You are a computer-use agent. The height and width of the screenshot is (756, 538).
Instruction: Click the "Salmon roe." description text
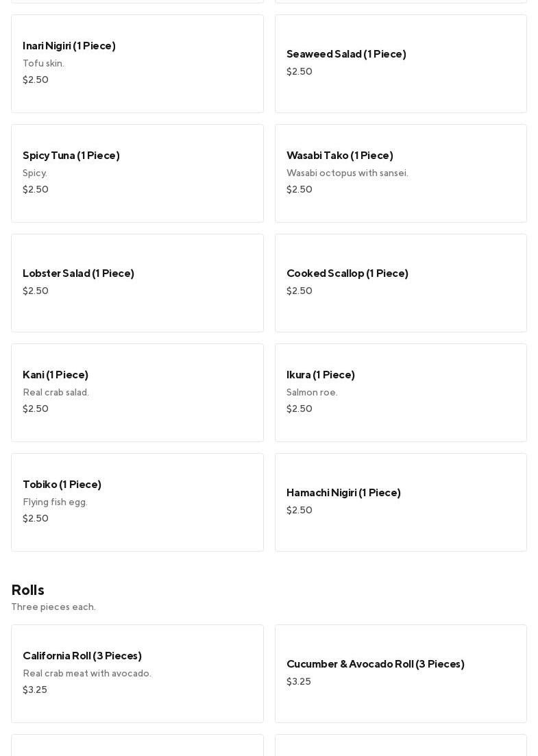312,393
